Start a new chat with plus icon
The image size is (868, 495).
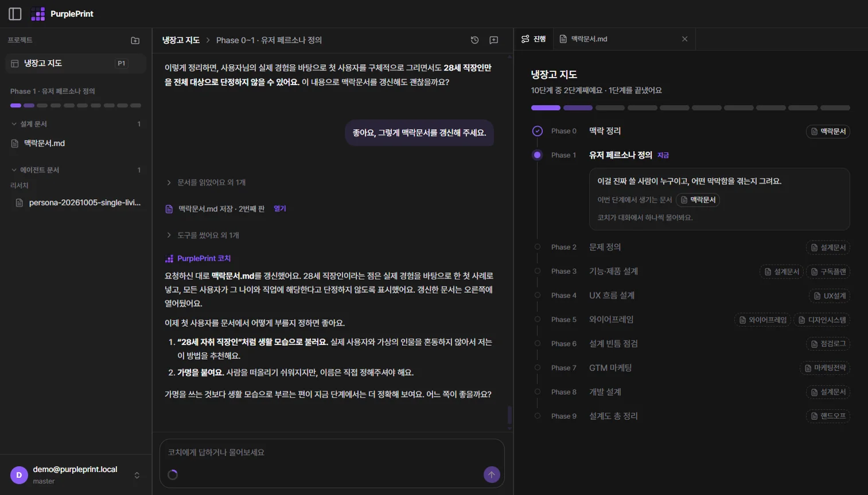(x=494, y=40)
